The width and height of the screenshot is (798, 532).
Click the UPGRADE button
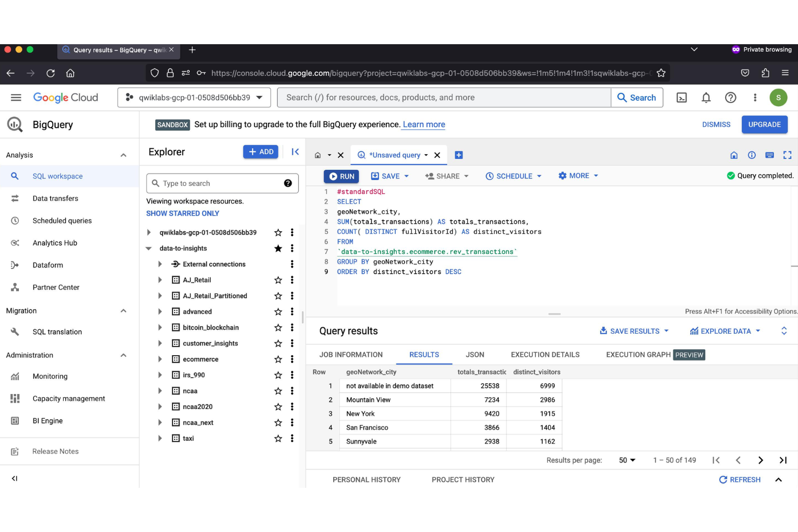765,125
